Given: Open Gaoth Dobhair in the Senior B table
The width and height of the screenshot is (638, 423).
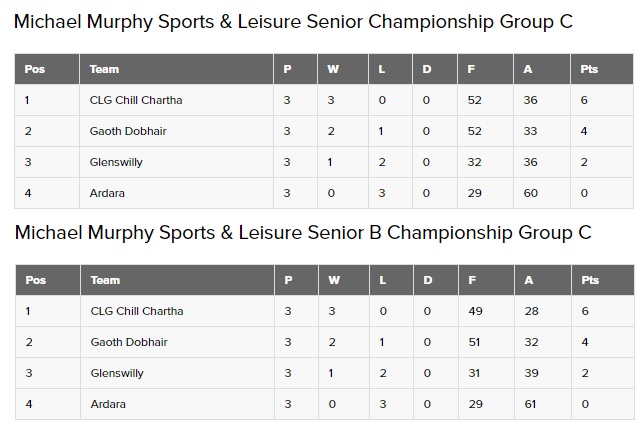Looking at the screenshot, I should click(x=129, y=342).
